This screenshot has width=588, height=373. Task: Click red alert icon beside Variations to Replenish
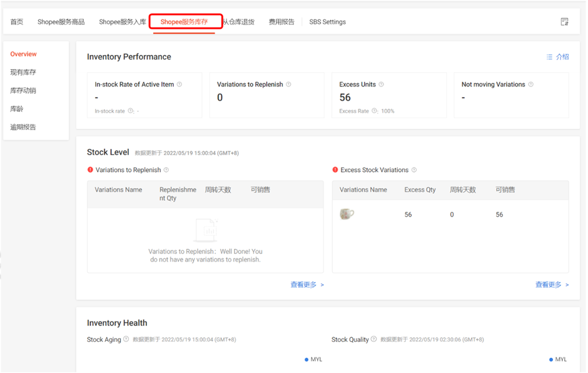point(90,170)
